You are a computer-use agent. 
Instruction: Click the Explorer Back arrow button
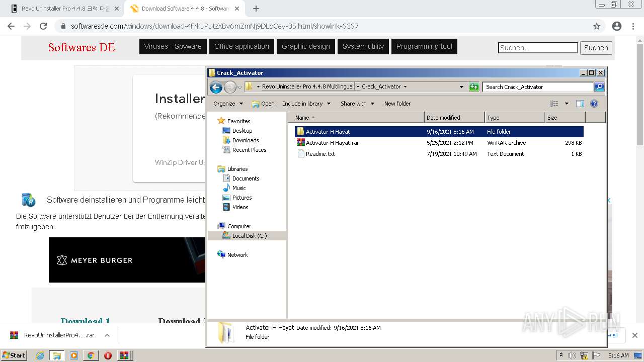point(216,87)
